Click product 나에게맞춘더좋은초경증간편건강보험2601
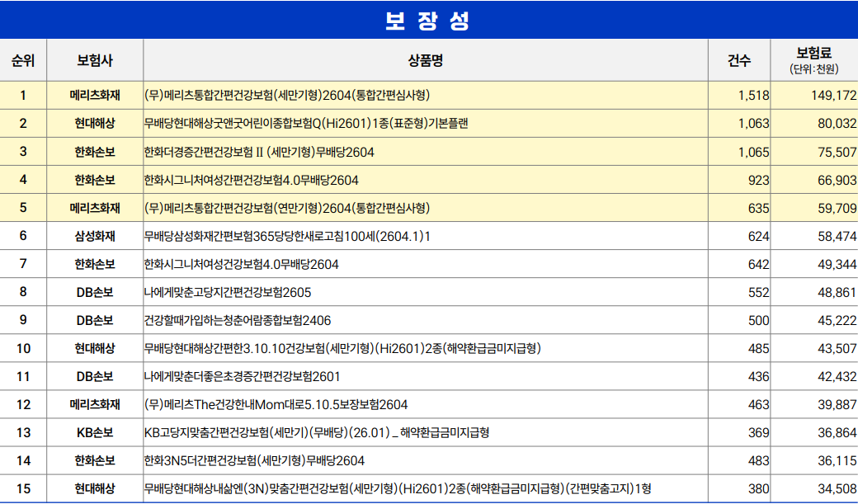The width and height of the screenshot is (858, 504). click(242, 376)
